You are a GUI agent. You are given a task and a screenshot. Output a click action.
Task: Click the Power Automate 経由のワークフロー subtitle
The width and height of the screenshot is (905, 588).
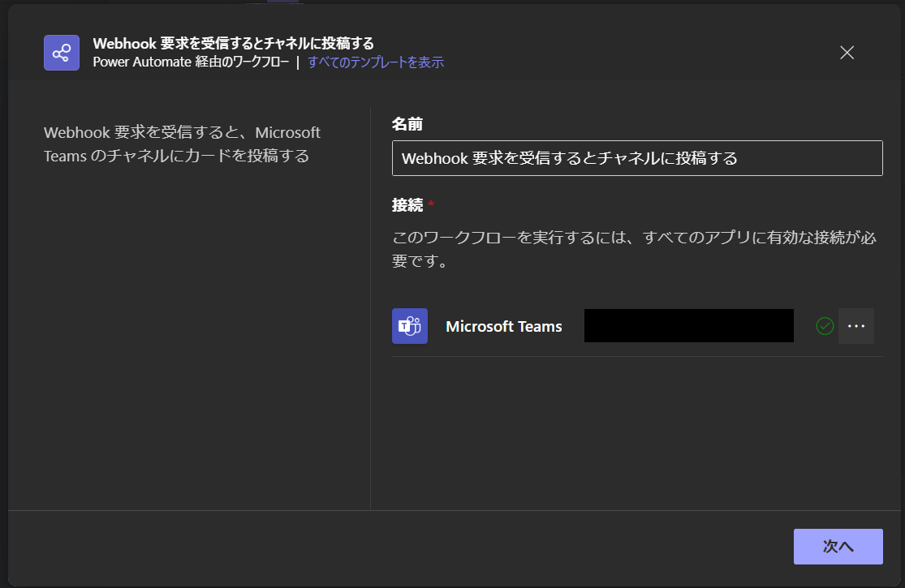click(x=191, y=62)
